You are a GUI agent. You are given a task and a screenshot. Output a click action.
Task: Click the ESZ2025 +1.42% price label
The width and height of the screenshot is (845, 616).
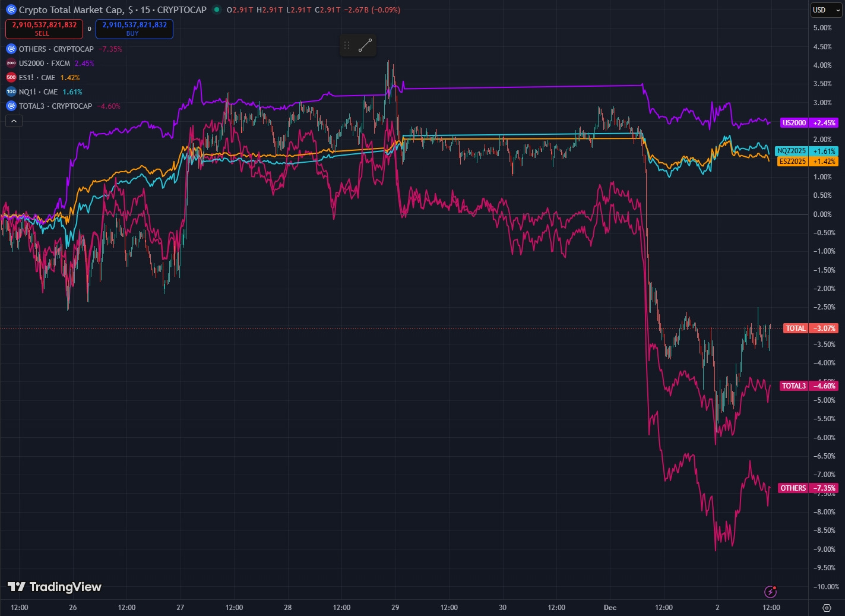pyautogui.click(x=807, y=161)
